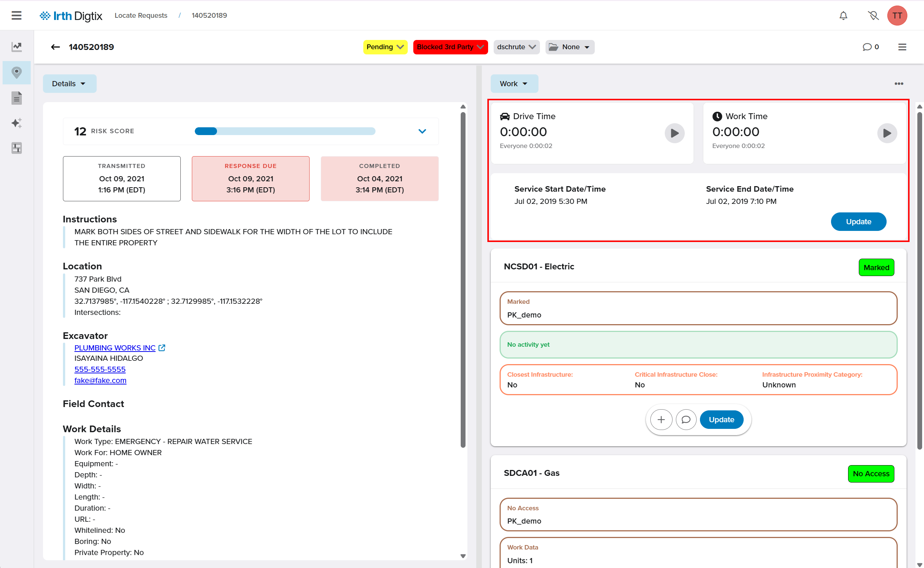Open the analytics chart sidebar icon
Image resolution: width=924 pixels, height=568 pixels.
[x=16, y=47]
